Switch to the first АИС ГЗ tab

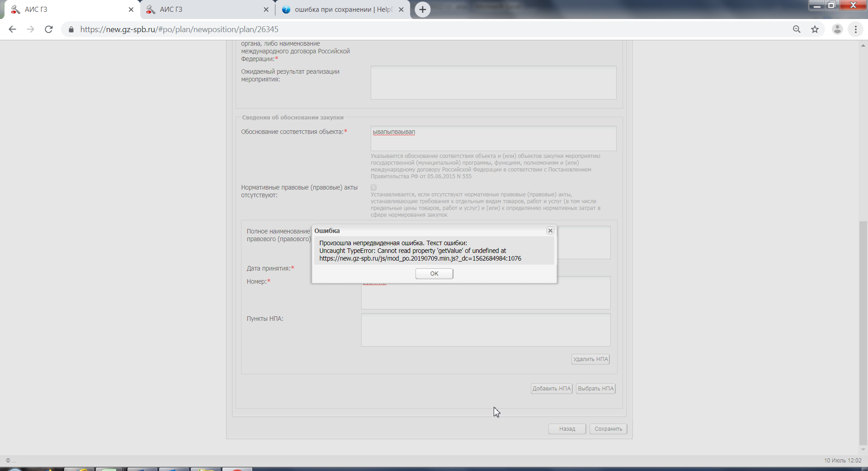(72, 10)
